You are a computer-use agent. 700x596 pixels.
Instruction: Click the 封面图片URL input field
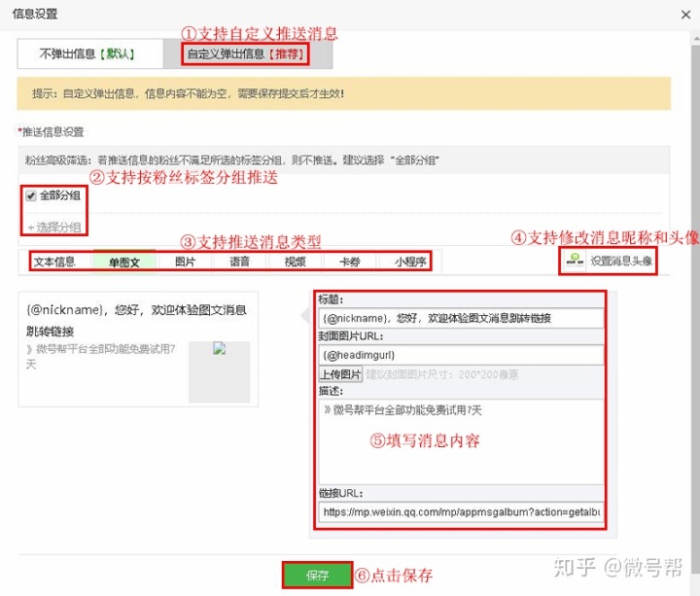point(461,355)
